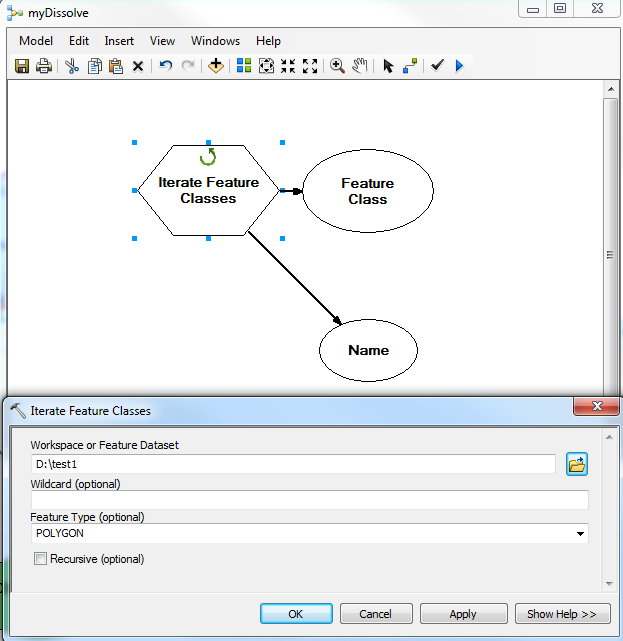Close the Iterate Feature Classes dialog
Image resolution: width=623 pixels, height=641 pixels.
[597, 406]
